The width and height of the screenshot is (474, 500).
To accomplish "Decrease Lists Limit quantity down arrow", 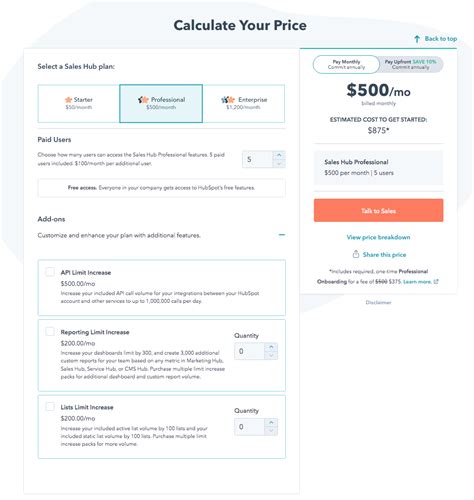I will [271, 431].
